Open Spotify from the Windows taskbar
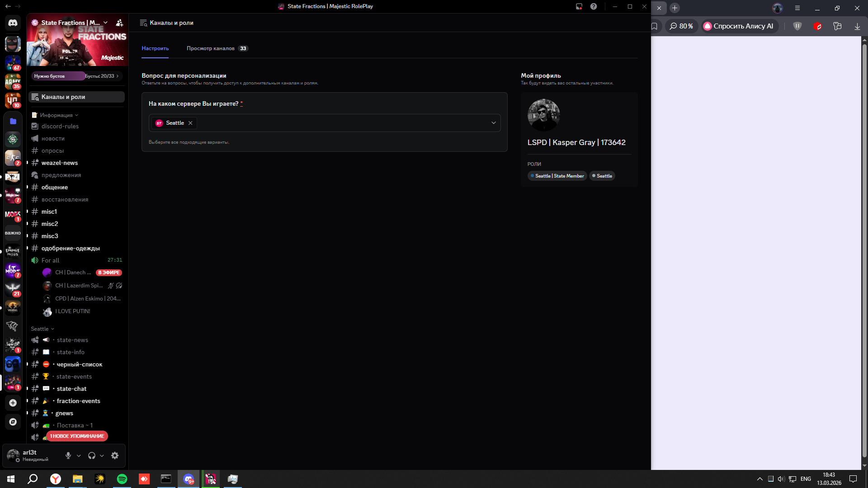 click(122, 479)
